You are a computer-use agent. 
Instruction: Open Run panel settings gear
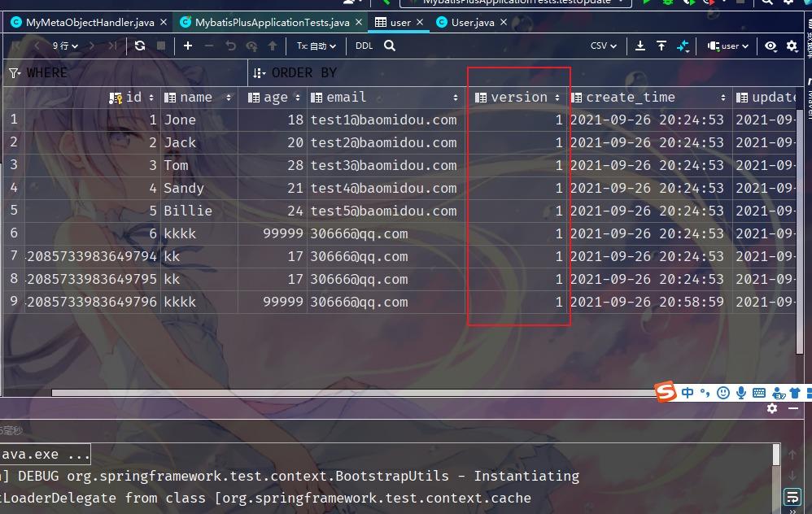772,408
